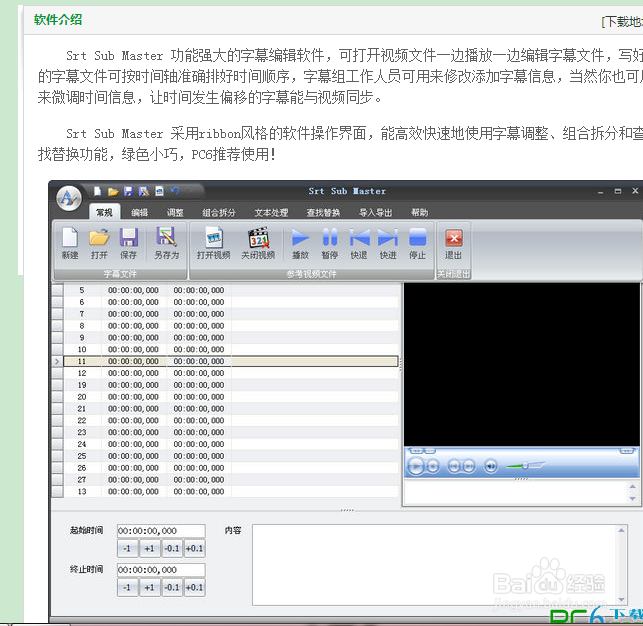Select subtitle row number 5
This screenshot has height=626, width=643.
pos(231,290)
